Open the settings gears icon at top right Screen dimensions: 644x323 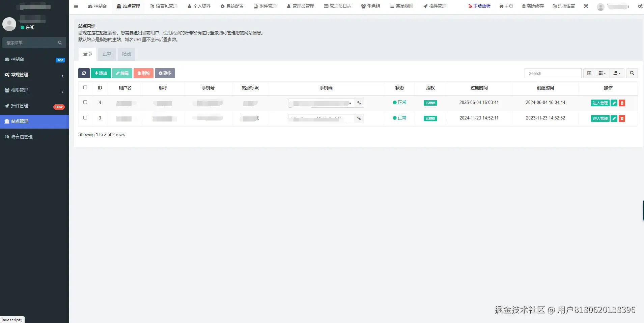pyautogui.click(x=640, y=6)
